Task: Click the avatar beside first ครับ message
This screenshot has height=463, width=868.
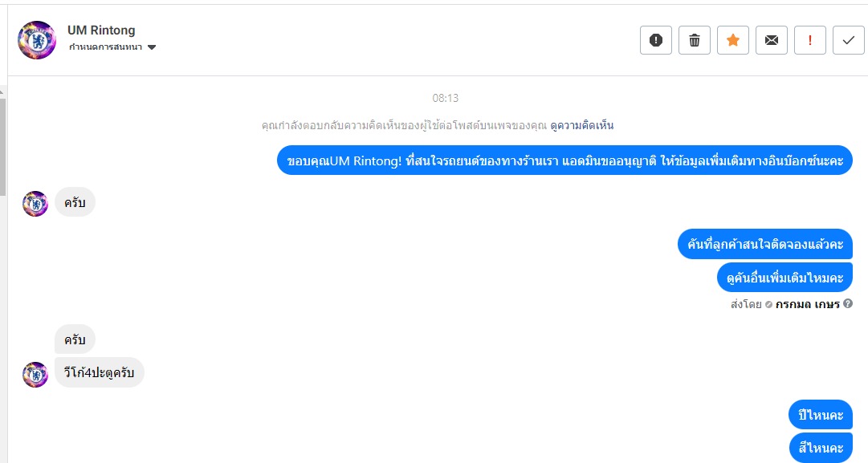Action: click(35, 204)
